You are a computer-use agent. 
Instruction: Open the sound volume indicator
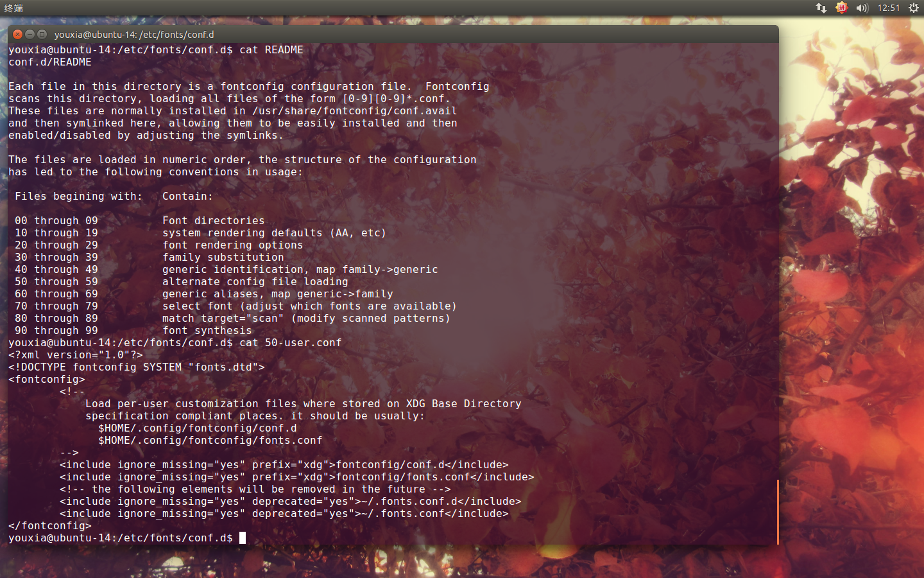(x=862, y=8)
